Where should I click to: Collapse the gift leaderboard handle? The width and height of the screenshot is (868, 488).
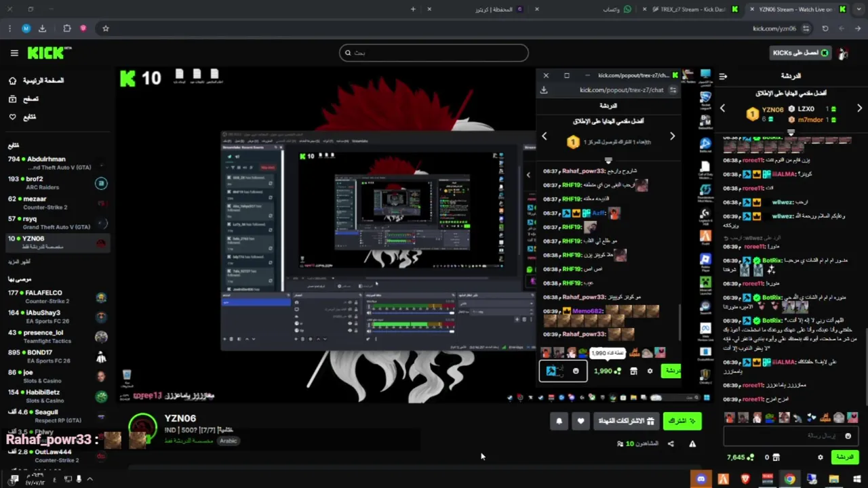(x=791, y=132)
